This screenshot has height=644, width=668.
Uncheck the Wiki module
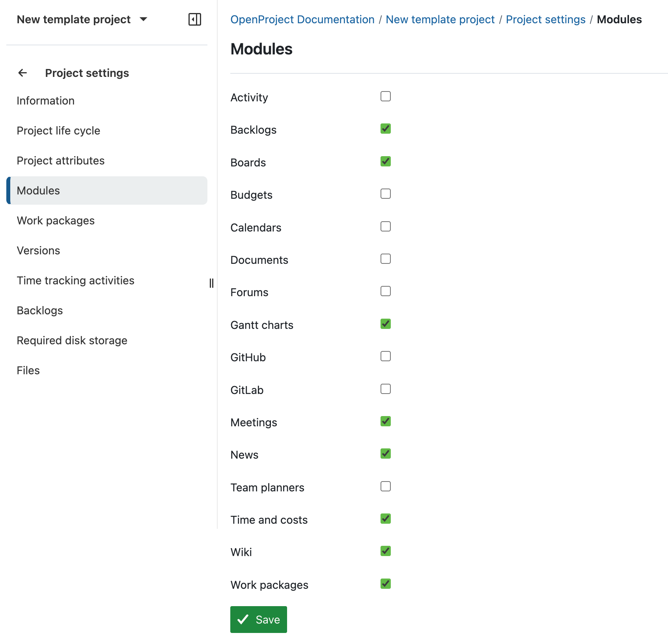click(385, 551)
